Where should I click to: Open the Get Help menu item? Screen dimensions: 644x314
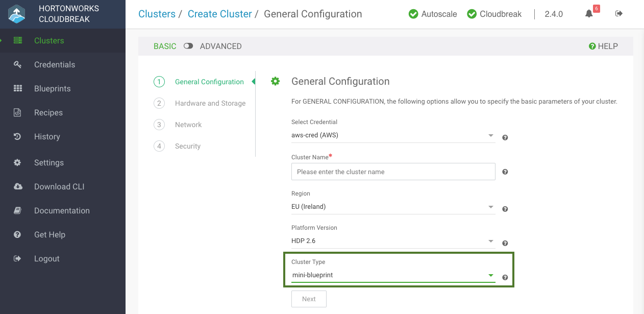click(63, 234)
